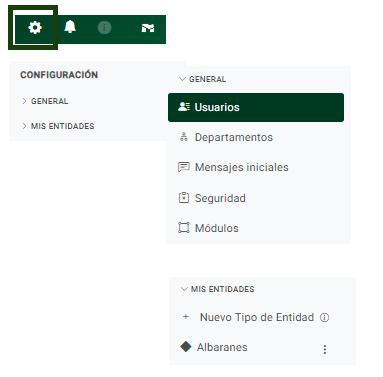
Task: Click info icon beside Nuevo Tipo de Entidad
Action: coord(324,318)
